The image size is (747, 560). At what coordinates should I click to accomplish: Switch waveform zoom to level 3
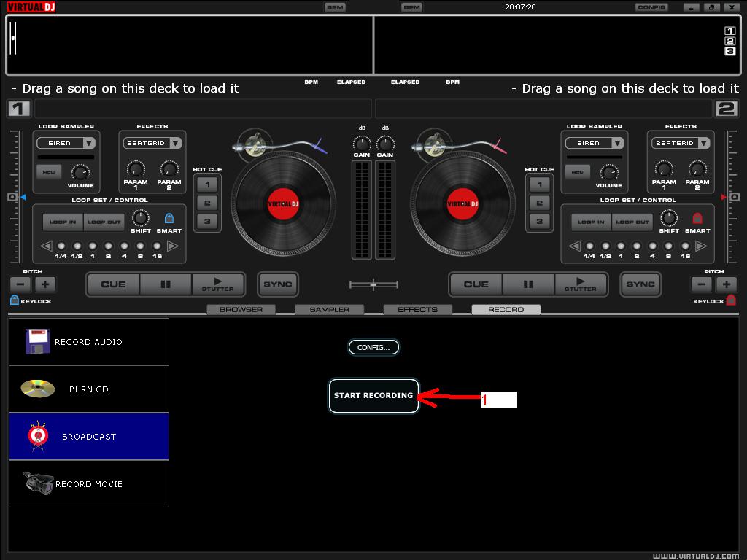click(x=729, y=51)
